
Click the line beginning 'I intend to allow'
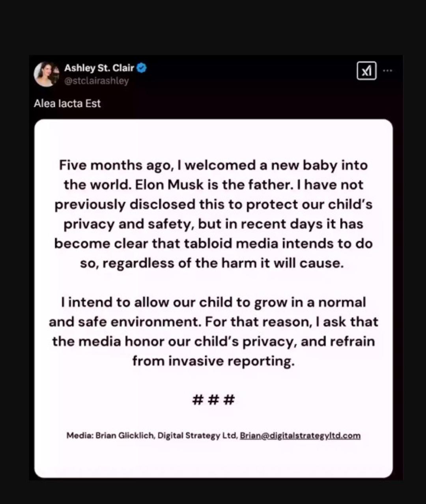point(213,302)
